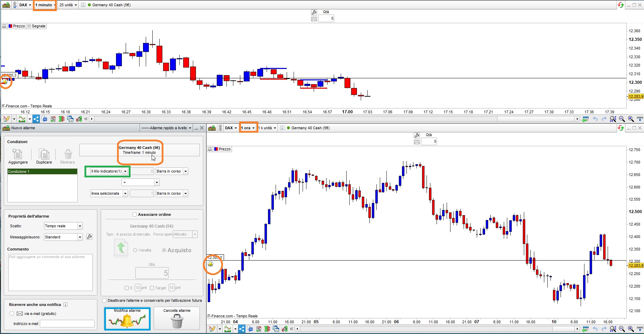Click redo arrow in 1-minute chart toolbar

tap(604, 119)
